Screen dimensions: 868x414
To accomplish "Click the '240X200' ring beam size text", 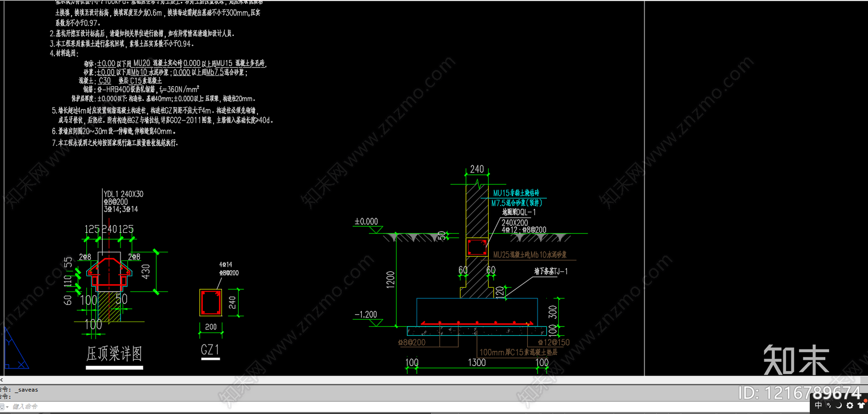I will pos(514,222).
